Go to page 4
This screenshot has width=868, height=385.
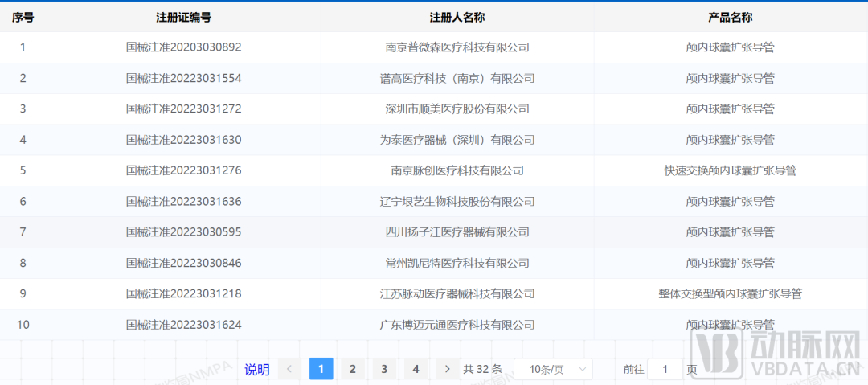(x=416, y=369)
